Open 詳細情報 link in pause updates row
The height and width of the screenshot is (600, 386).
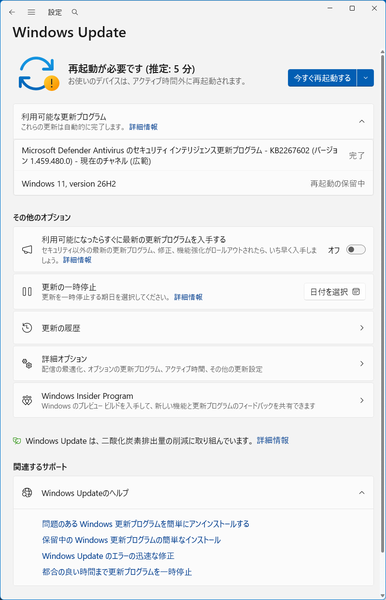click(188, 297)
